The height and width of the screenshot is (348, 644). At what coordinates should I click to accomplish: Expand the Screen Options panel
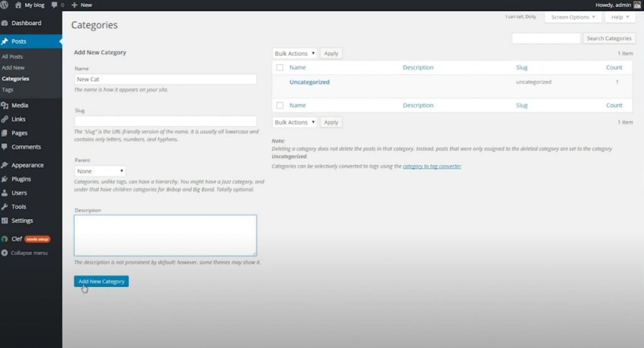click(x=574, y=17)
